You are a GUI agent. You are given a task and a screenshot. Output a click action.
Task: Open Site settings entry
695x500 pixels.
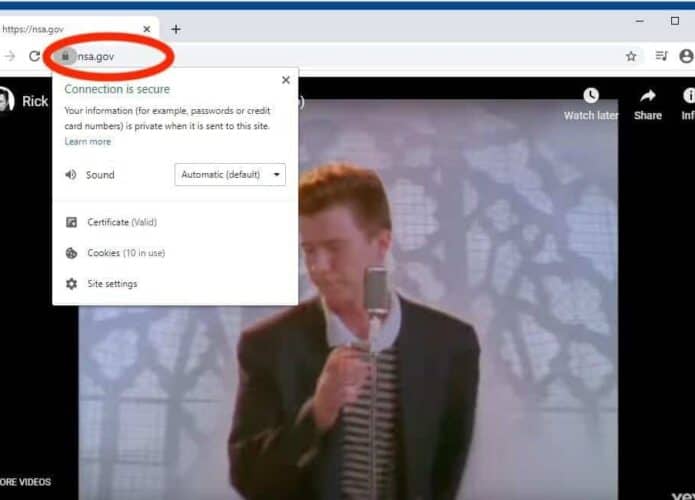pos(112,284)
